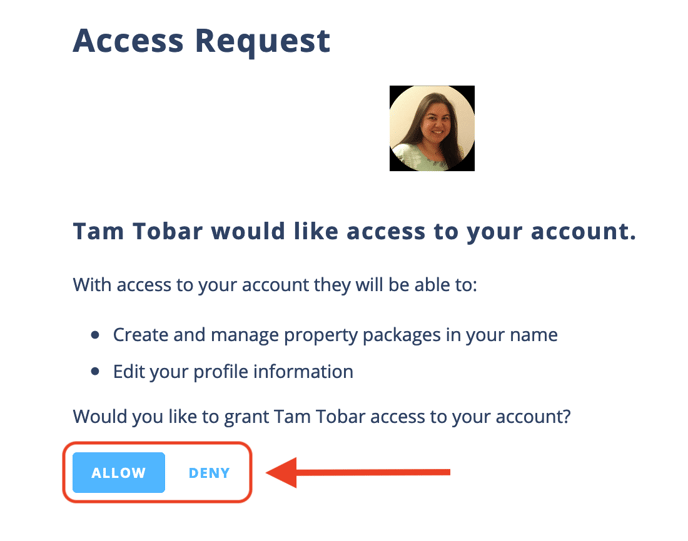The width and height of the screenshot is (688, 541).
Task: Click the name Tam Tobar in the grant question
Action: point(319,416)
